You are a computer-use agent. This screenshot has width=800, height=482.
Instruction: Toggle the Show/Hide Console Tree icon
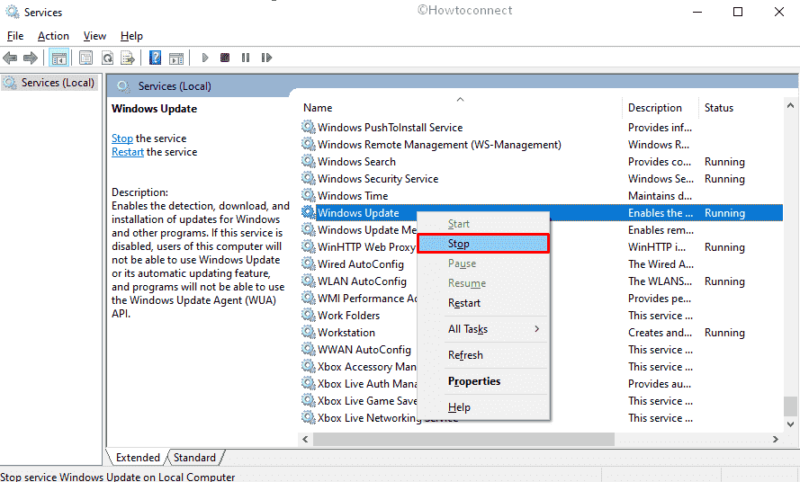tap(59, 58)
